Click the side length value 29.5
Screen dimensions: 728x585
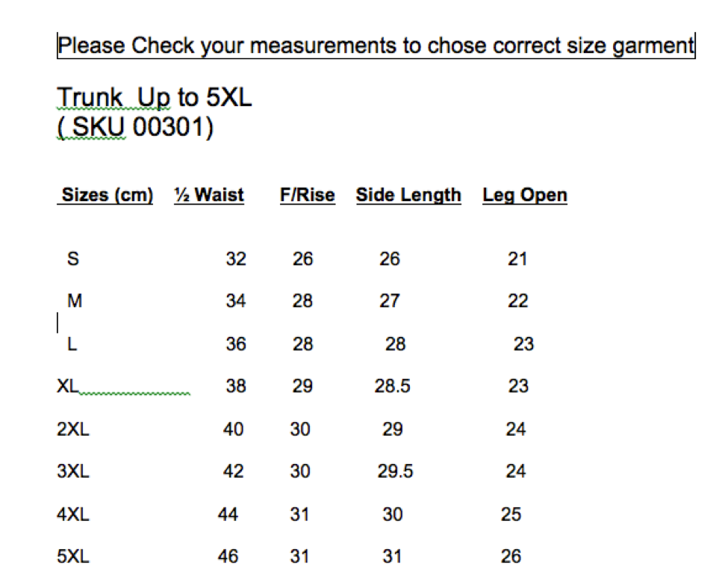[396, 471]
